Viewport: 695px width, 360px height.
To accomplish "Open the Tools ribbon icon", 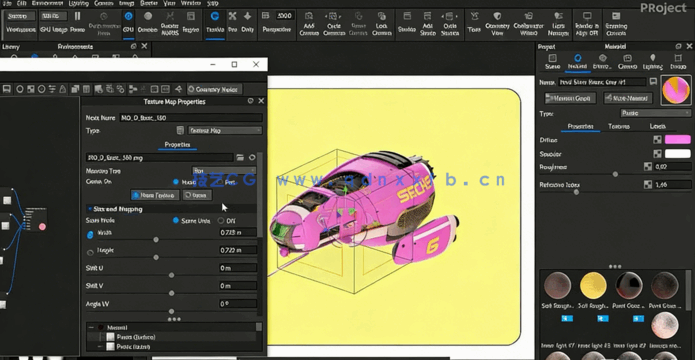I will tap(474, 22).
